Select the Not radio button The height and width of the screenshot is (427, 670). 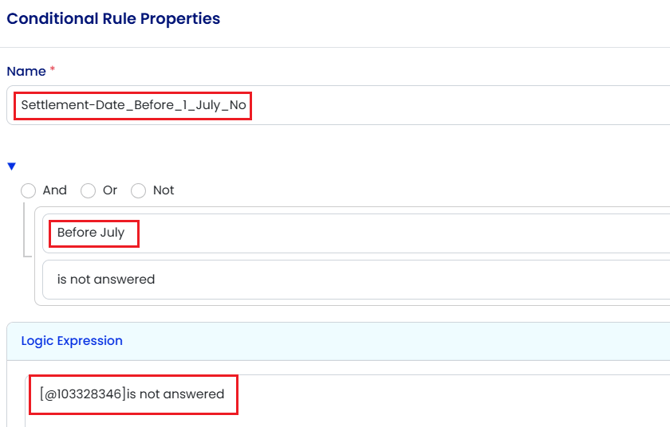coord(138,190)
